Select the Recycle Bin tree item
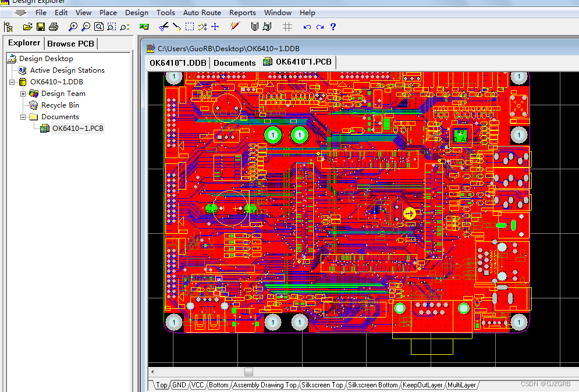This screenshot has width=579, height=392. tap(60, 105)
